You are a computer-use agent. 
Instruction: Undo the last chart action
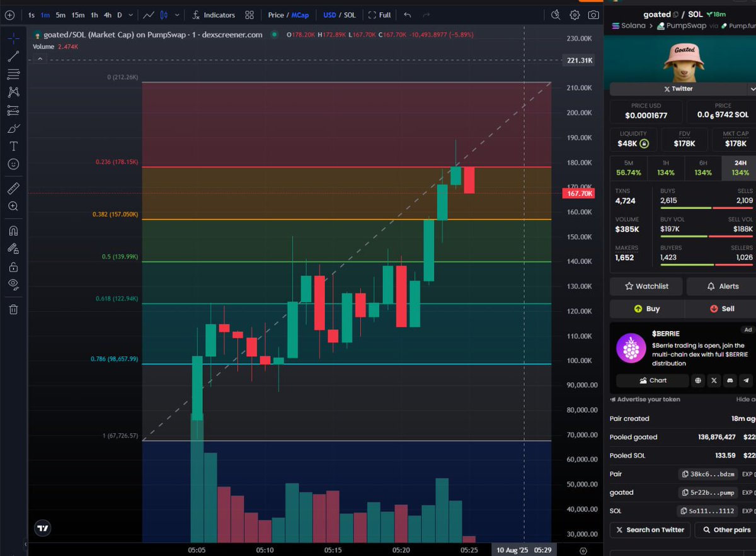[x=407, y=15]
